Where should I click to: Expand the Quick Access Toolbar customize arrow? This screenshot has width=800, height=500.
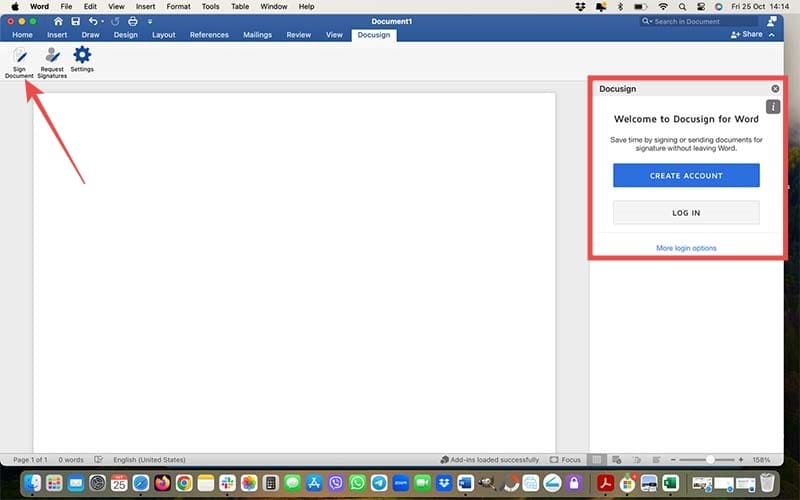(150, 21)
